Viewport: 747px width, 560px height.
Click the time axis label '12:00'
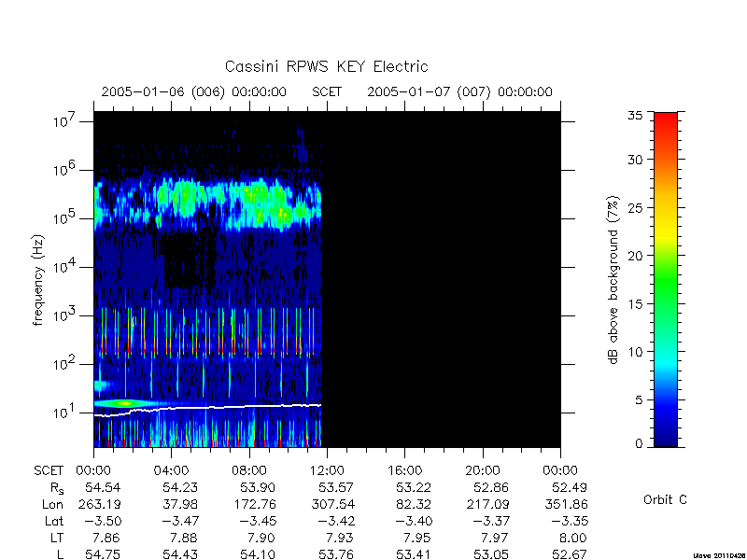pyautogui.click(x=327, y=471)
